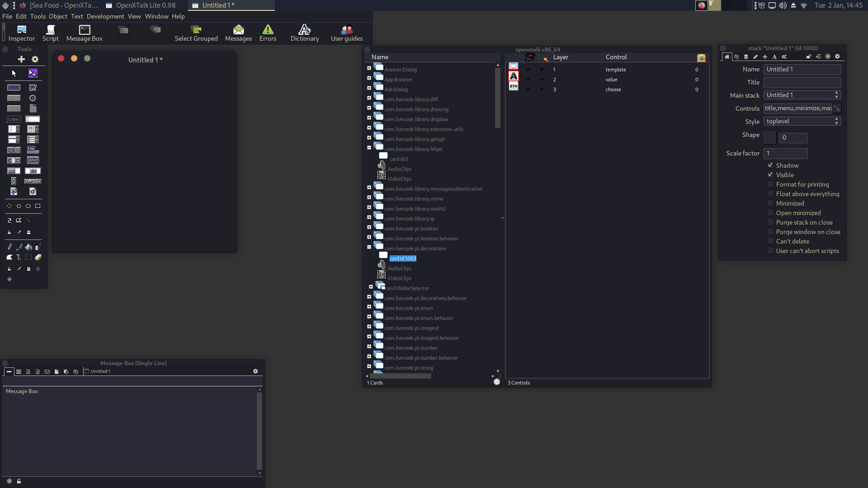Collapse com.livecode.pi.decorations stack
Screen dimensions: 868x488
[369, 247]
